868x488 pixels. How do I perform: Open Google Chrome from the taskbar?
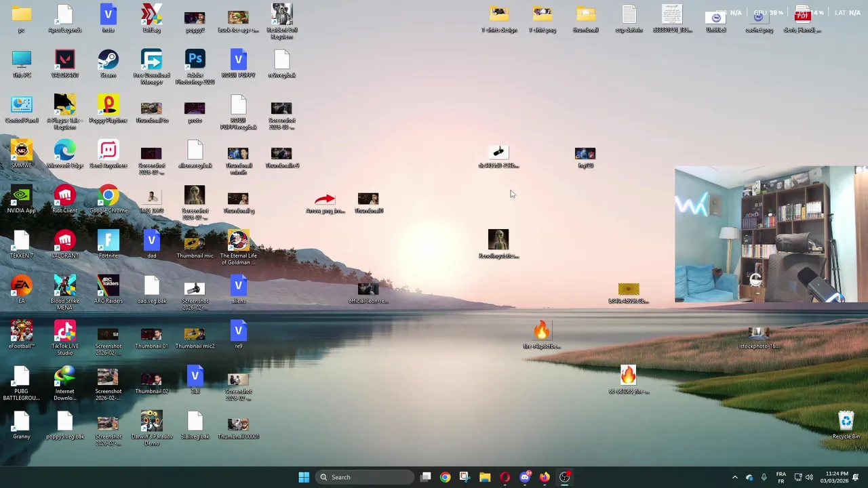445,477
